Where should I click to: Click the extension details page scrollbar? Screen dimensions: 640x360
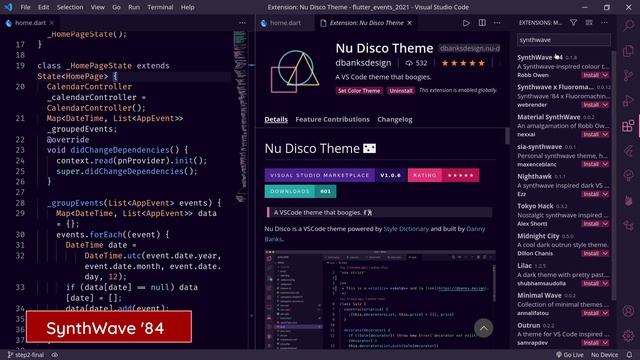(507, 136)
